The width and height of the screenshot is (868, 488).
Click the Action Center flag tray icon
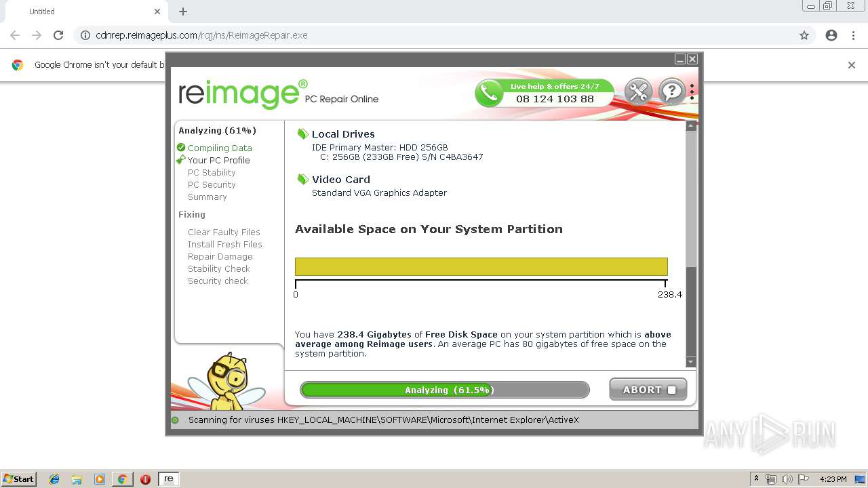pos(804,479)
